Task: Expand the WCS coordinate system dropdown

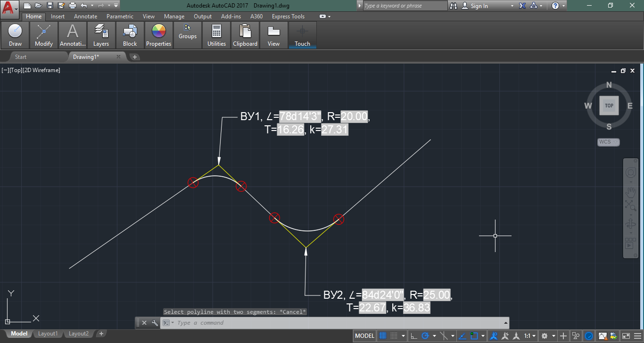Action: point(608,142)
